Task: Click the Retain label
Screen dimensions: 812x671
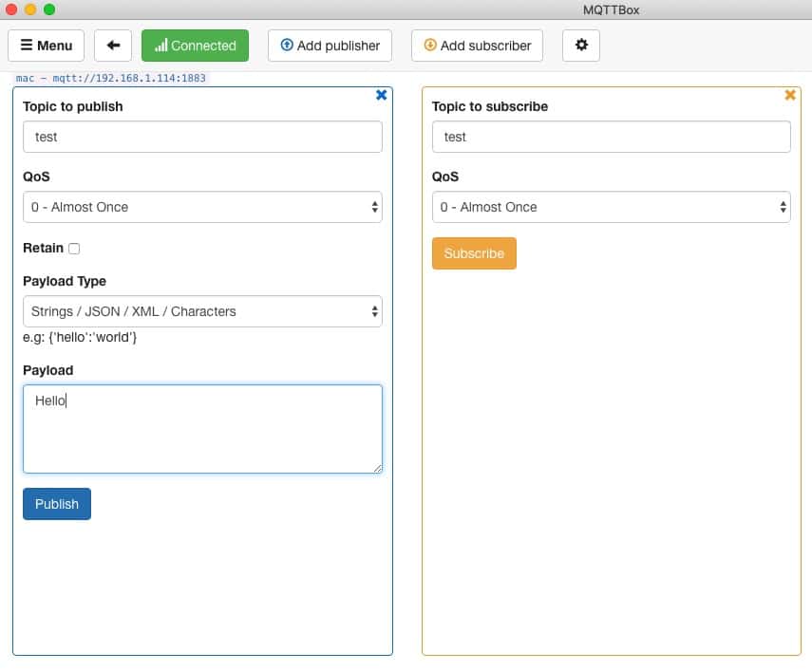Action: 43,248
